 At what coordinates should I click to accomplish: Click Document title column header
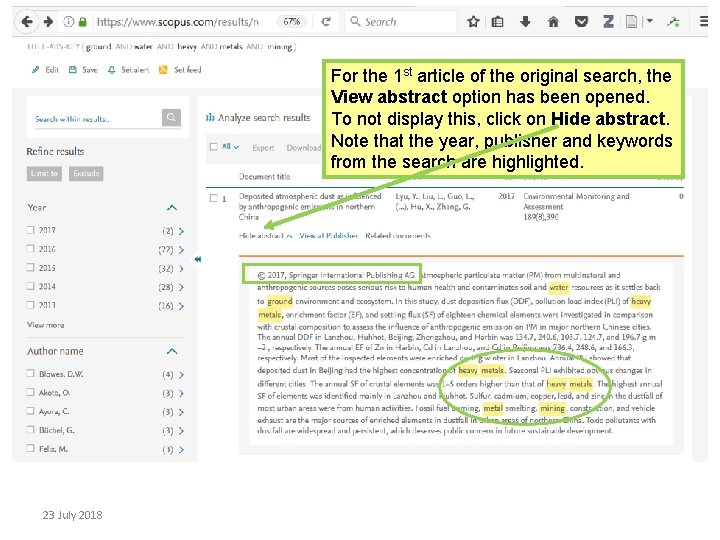click(x=264, y=176)
